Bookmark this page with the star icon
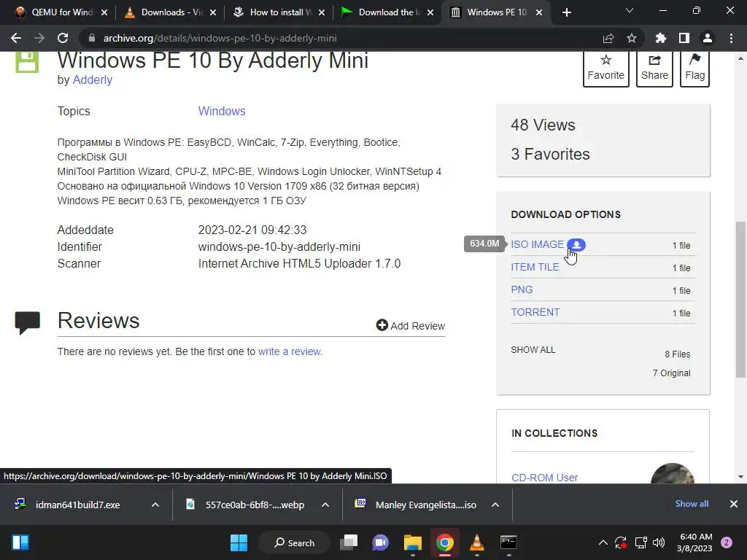The image size is (747, 560). [631, 38]
